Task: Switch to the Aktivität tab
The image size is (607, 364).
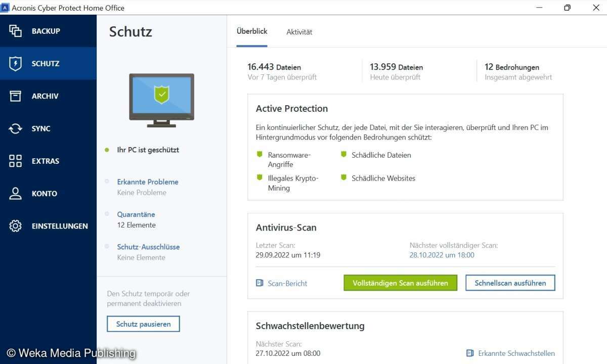Action: click(x=299, y=32)
